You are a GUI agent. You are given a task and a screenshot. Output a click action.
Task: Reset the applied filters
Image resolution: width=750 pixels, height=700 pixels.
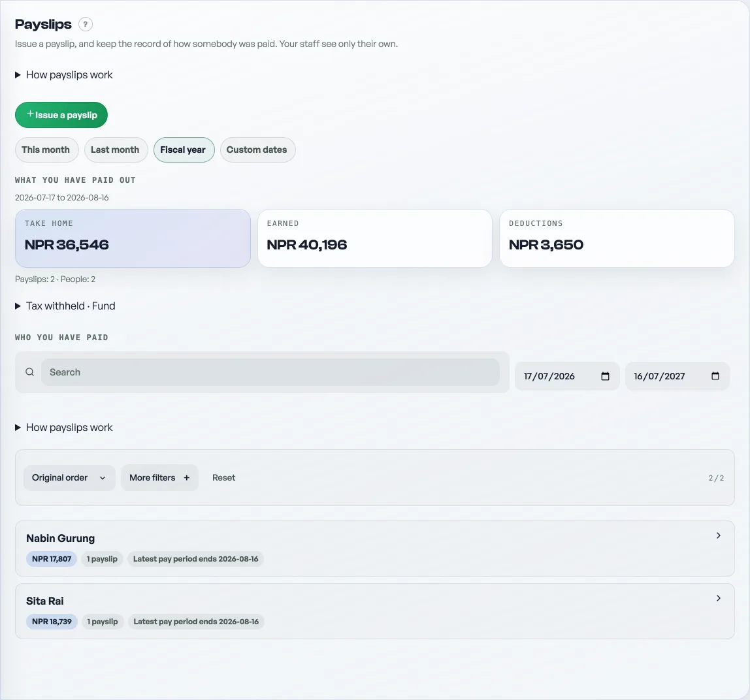point(224,478)
